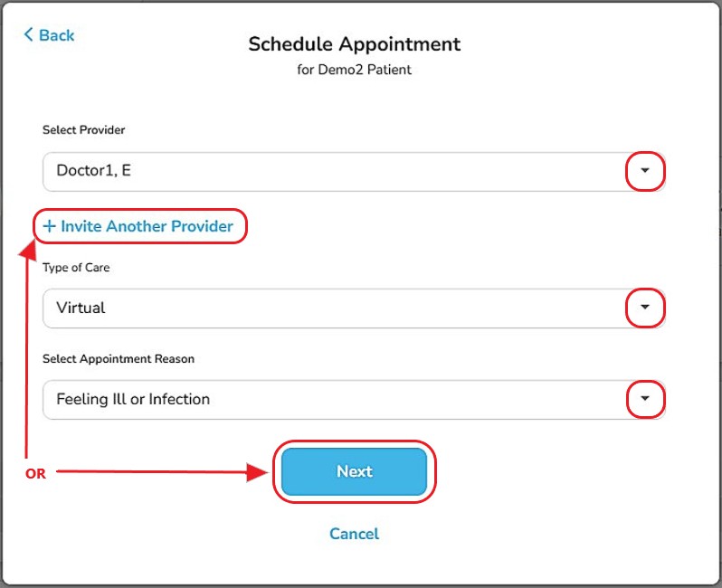The width and height of the screenshot is (722, 588).
Task: Click the 'Doctor1, E' provider field
Action: (326, 170)
